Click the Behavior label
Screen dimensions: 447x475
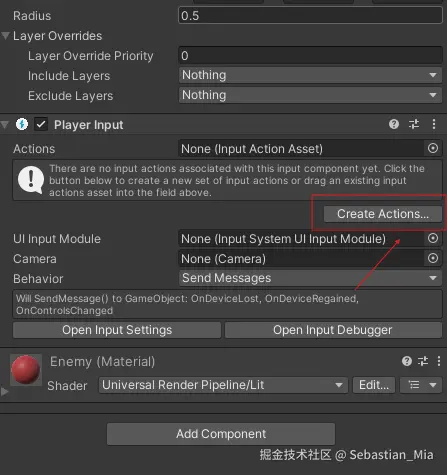point(38,279)
